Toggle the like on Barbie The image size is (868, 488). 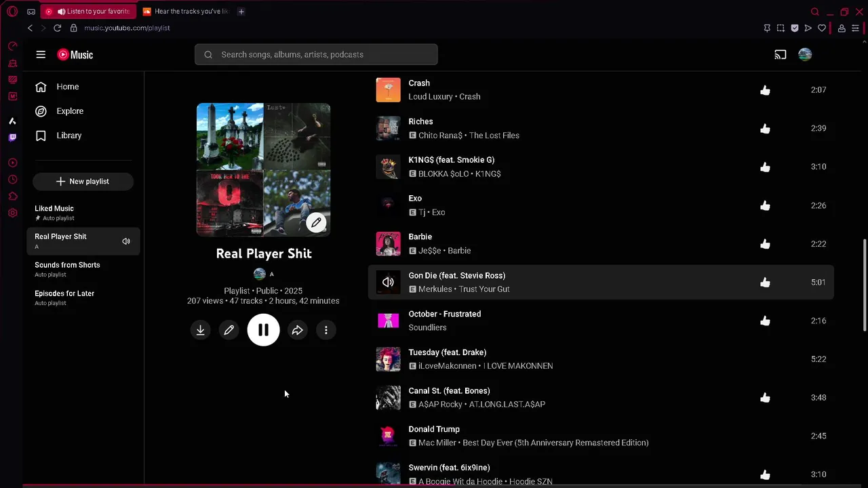point(765,244)
